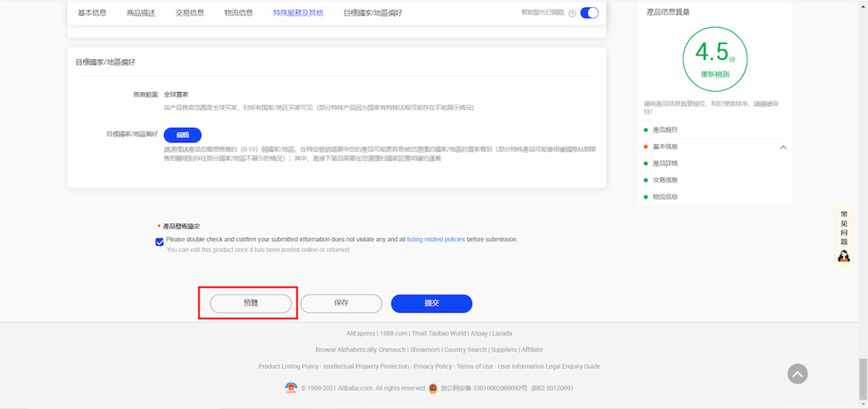Image resolution: width=868 pixels, height=409 pixels.
Task: Open the 特殊服務及其他 tab
Action: (x=299, y=13)
